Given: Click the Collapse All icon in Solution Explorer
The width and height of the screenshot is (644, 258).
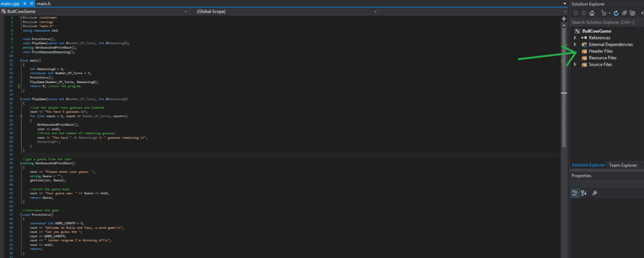Looking at the screenshot, I should [x=624, y=13].
